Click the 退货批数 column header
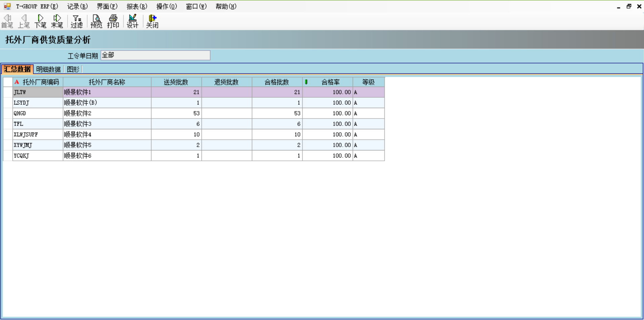Screen dimensions: 644x320 tap(227, 82)
